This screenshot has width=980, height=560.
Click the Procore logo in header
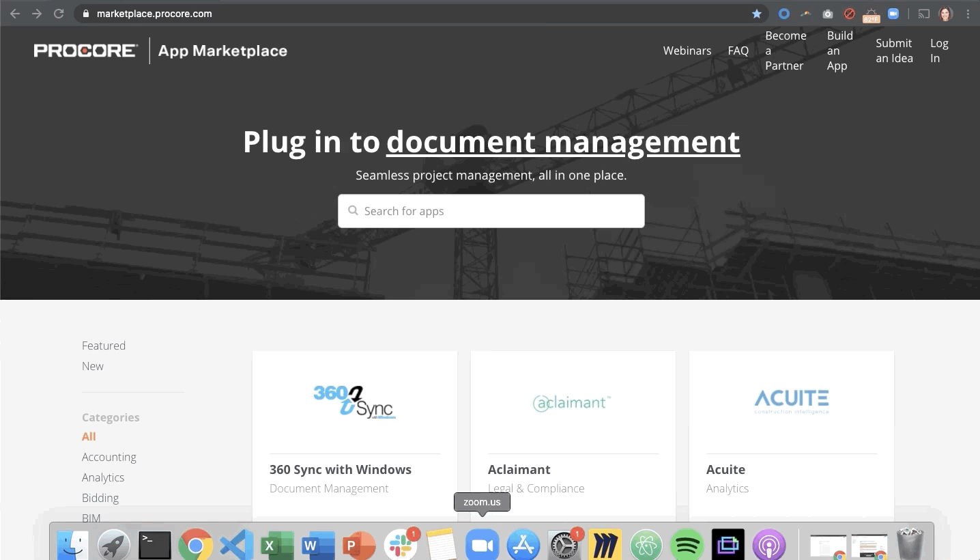(x=85, y=51)
